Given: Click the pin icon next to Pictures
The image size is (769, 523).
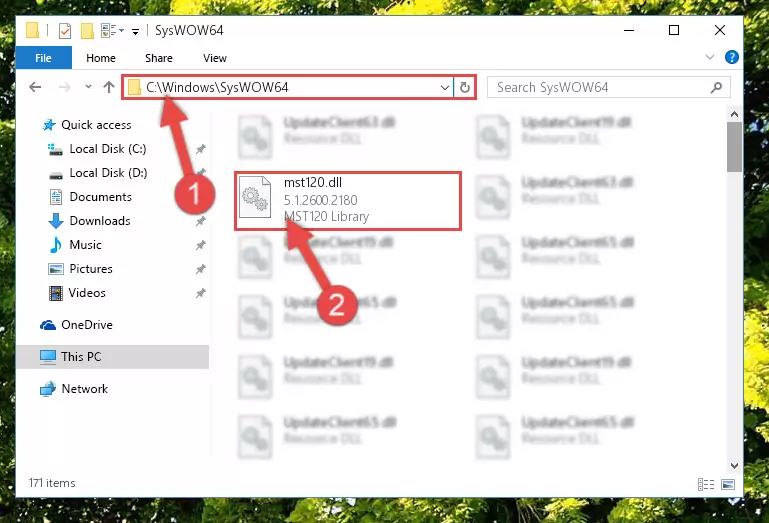Looking at the screenshot, I should coord(201,269).
